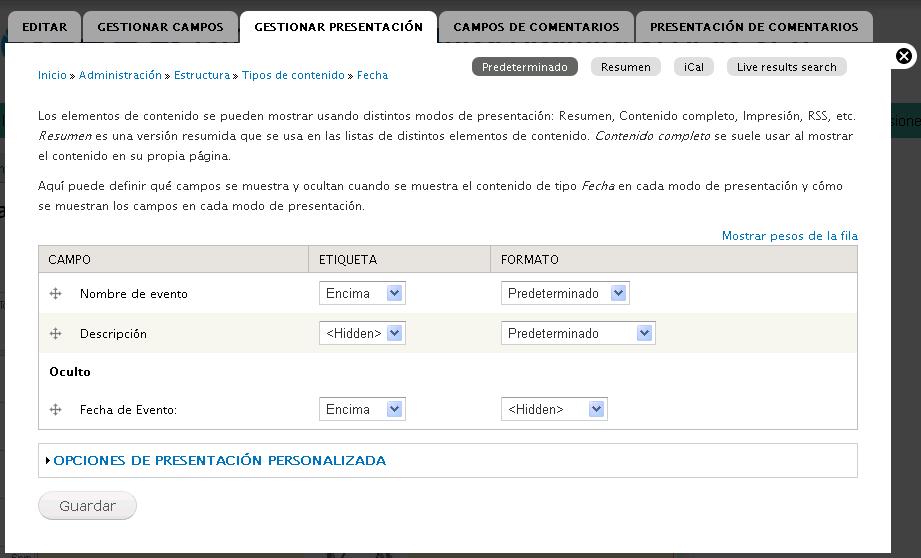Click drag handle for Descripción row
This screenshot has width=921, height=558.
tap(56, 334)
